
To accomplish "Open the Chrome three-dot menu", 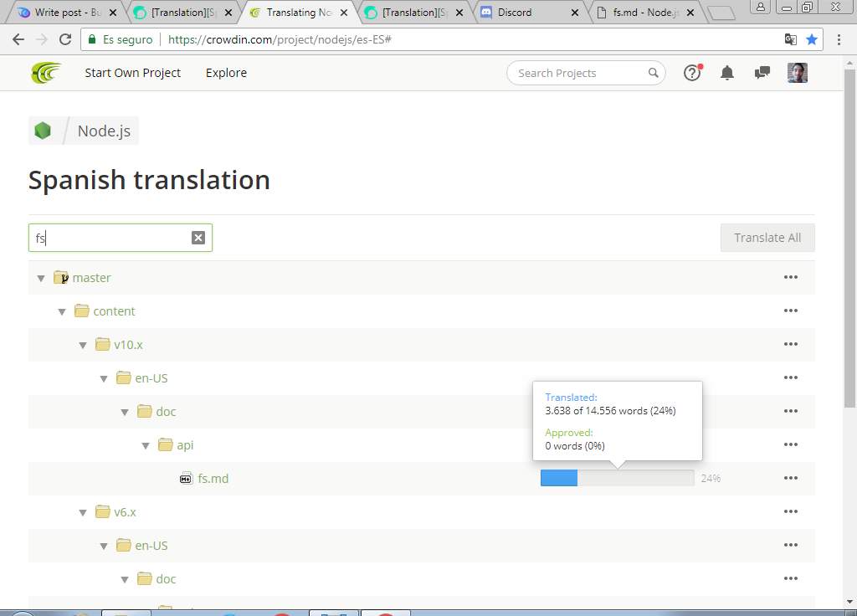I will point(839,39).
